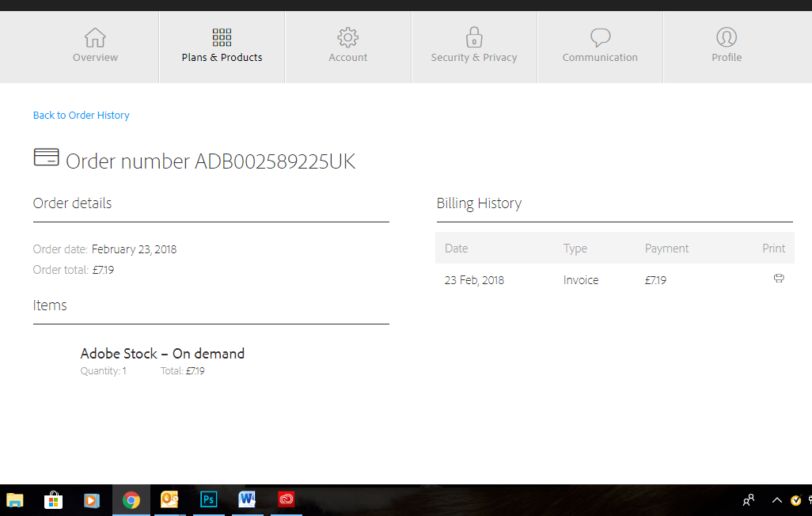Image resolution: width=812 pixels, height=516 pixels.
Task: Select order number ADB002589225UK heading
Action: pyautogui.click(x=211, y=161)
